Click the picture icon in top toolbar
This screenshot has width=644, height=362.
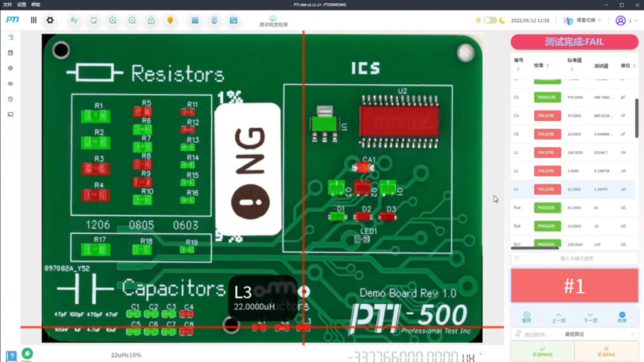(233, 20)
